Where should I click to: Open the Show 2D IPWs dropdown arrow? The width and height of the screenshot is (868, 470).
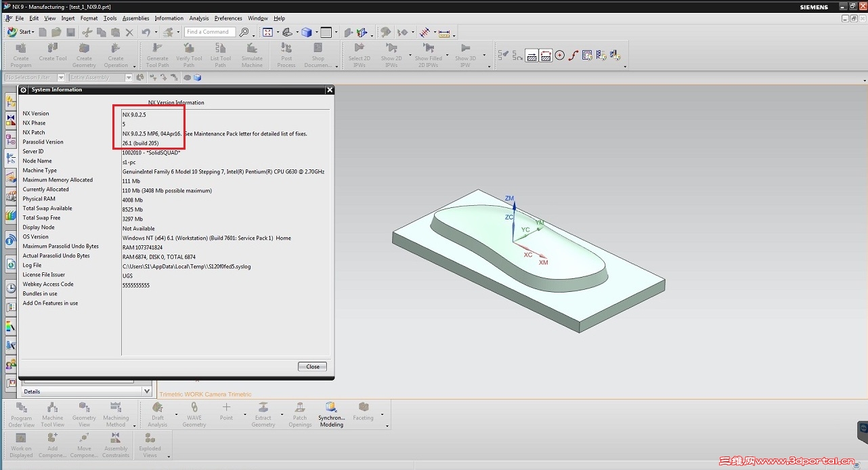tap(410, 56)
